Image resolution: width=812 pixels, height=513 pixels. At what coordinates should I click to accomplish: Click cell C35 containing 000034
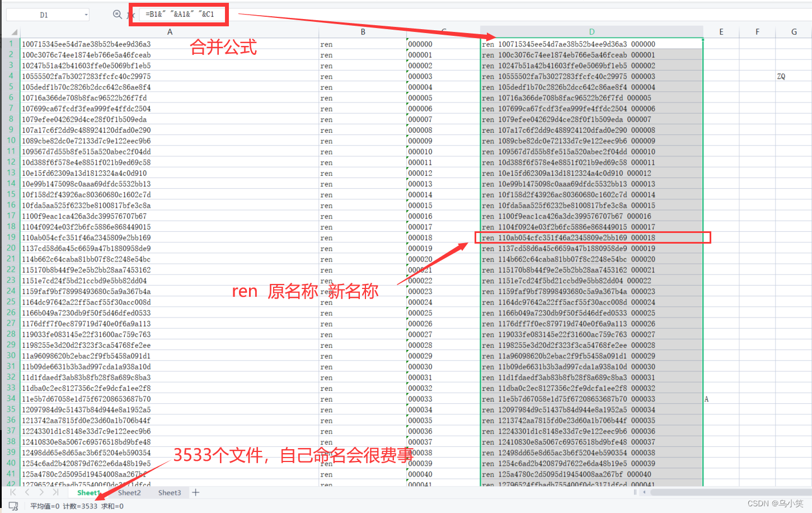443,409
